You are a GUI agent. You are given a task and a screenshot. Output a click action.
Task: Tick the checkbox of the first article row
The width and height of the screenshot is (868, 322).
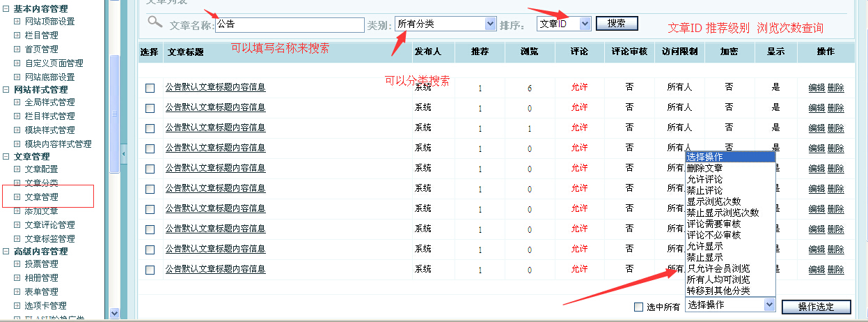[x=150, y=88]
